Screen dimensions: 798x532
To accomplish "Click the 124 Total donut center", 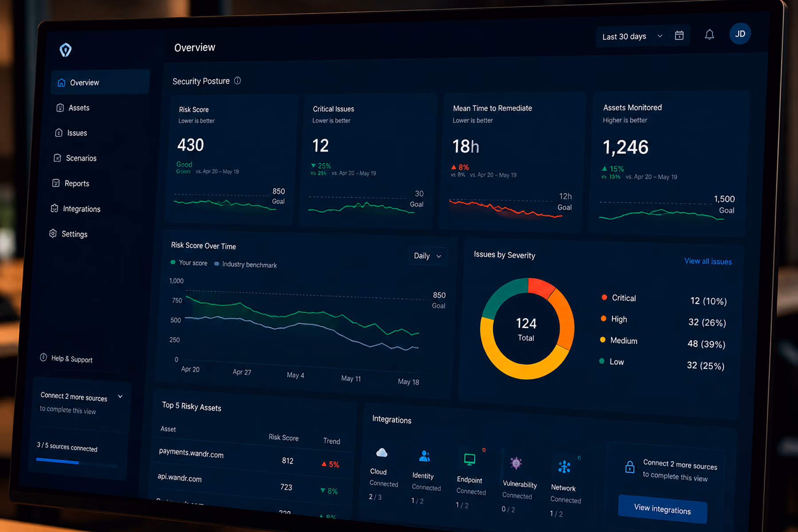I will (x=526, y=329).
